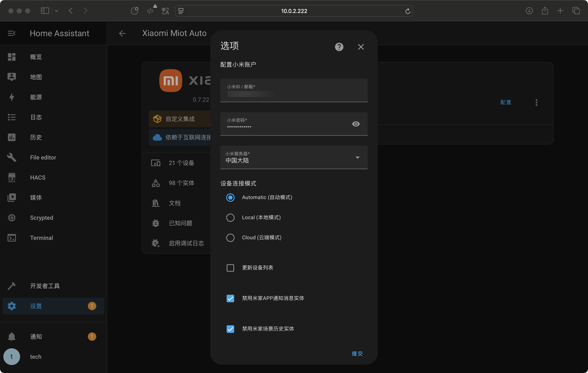The width and height of the screenshot is (588, 373).
Task: Click the 设置 gear icon
Action: 12,306
